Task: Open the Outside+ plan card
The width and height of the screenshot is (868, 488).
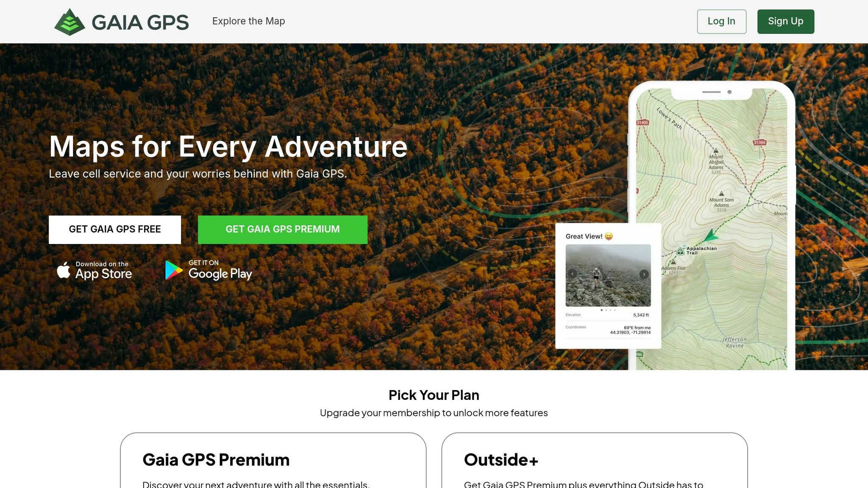Action: point(594,460)
